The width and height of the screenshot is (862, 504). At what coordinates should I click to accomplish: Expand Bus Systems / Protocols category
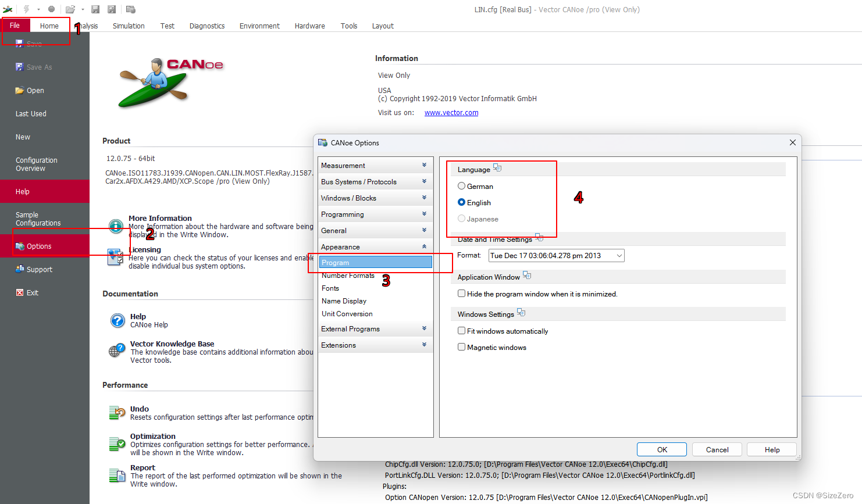click(376, 181)
